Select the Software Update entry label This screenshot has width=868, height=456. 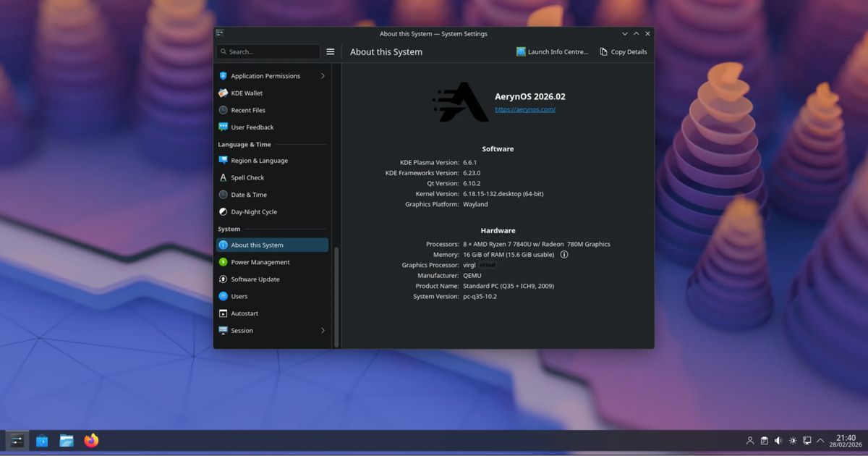[255, 279]
